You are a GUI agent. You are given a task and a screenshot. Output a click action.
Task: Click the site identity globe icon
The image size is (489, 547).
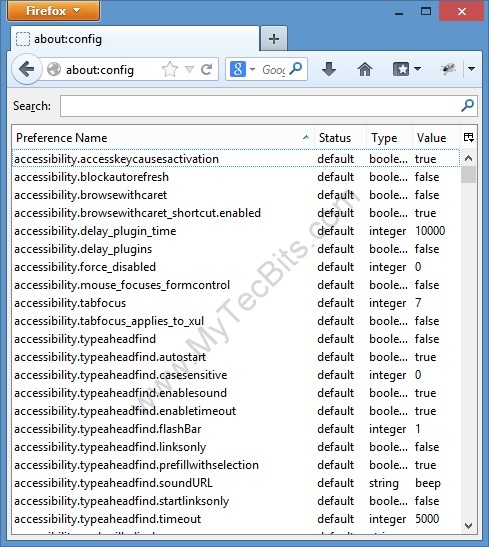(x=54, y=69)
